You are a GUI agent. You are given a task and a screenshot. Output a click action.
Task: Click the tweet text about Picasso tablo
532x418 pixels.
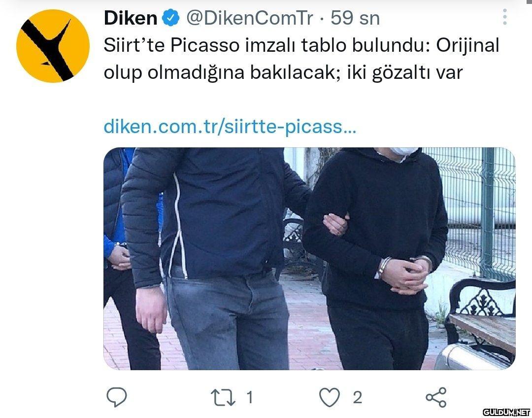(x=301, y=58)
